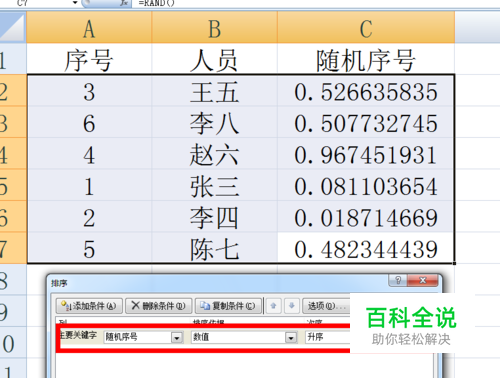Image resolution: width=500 pixels, height=378 pixels.
Task: Click the help question mark in sort dialog
Action: (x=398, y=280)
